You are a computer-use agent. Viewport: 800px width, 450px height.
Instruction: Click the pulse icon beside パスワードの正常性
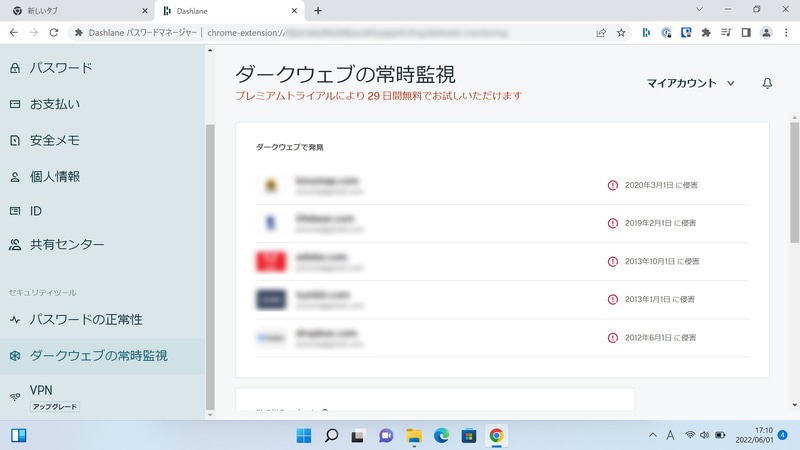(15, 320)
